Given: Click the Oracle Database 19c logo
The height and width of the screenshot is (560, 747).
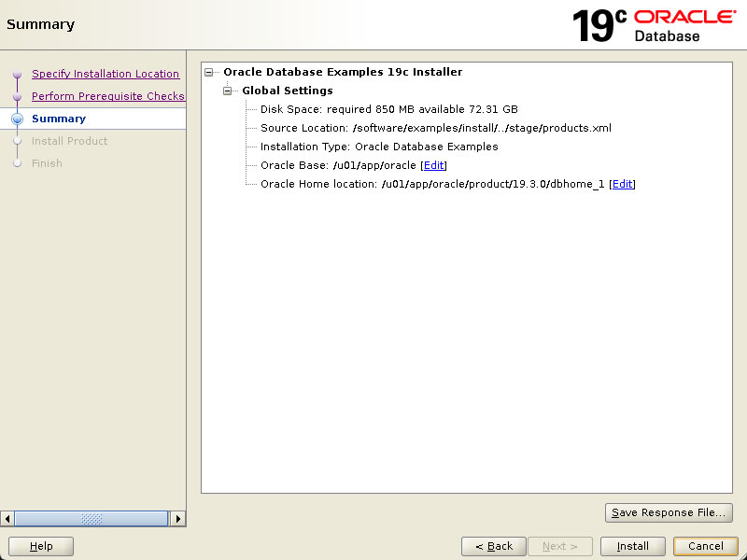Looking at the screenshot, I should 655,26.
